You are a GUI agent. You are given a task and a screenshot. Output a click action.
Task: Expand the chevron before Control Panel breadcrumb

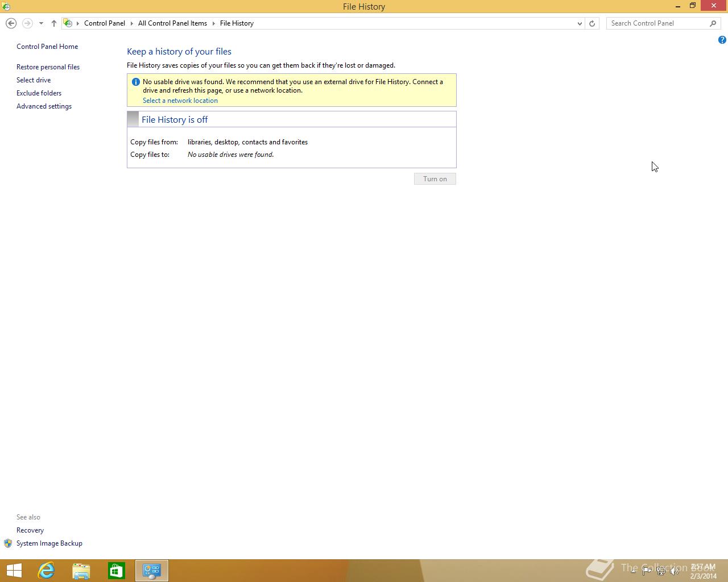point(78,23)
